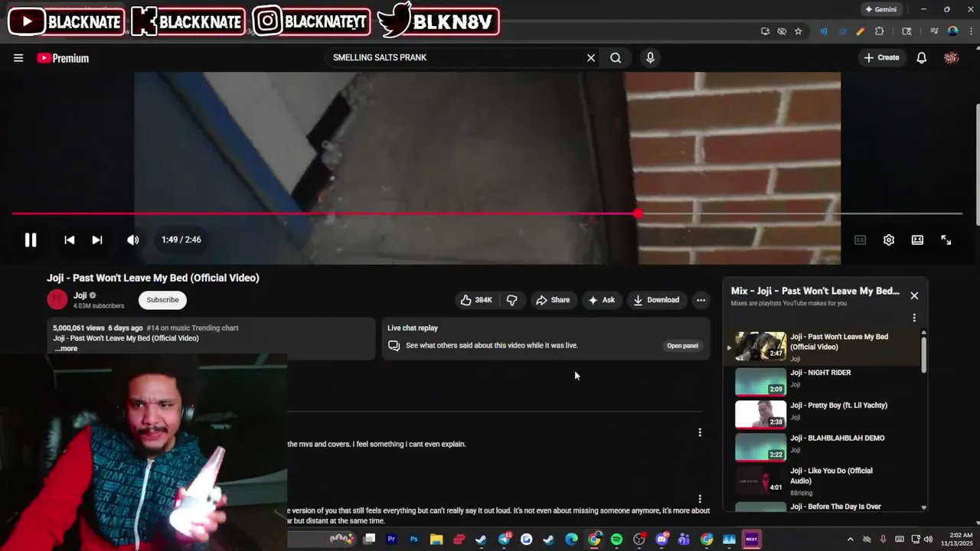Open options for the second comment
The image size is (980, 551).
(x=700, y=499)
